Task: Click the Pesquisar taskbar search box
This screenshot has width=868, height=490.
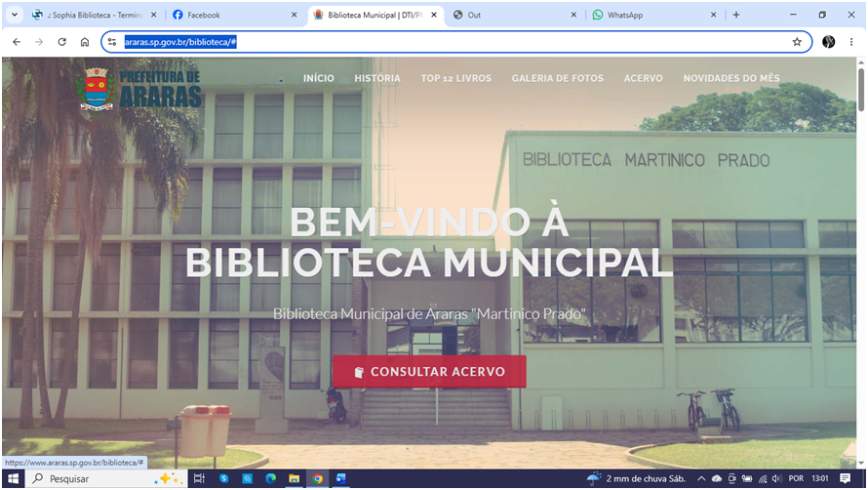Action: [x=105, y=478]
